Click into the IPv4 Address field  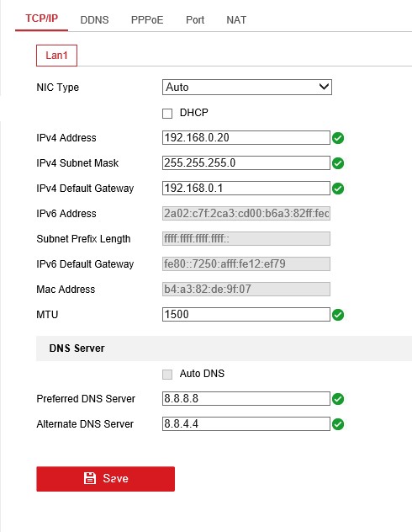click(246, 138)
